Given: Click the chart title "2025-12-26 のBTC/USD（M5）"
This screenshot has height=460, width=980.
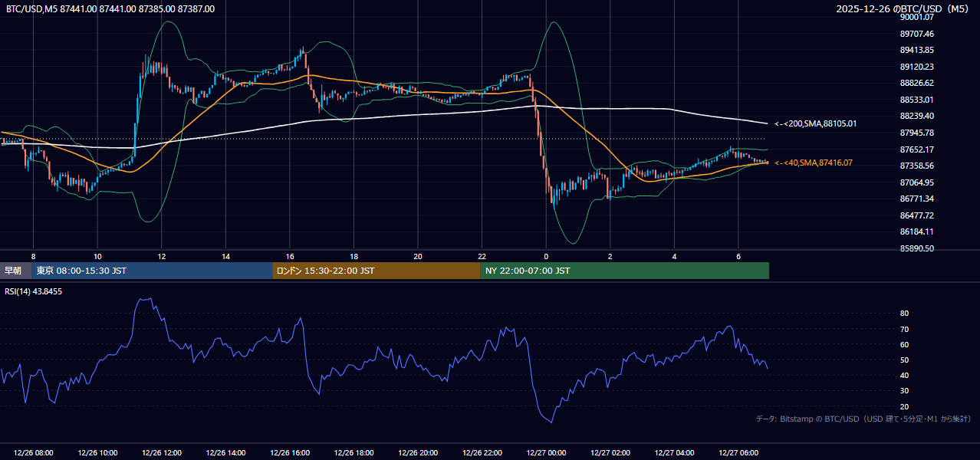Looking at the screenshot, I should point(905,8).
